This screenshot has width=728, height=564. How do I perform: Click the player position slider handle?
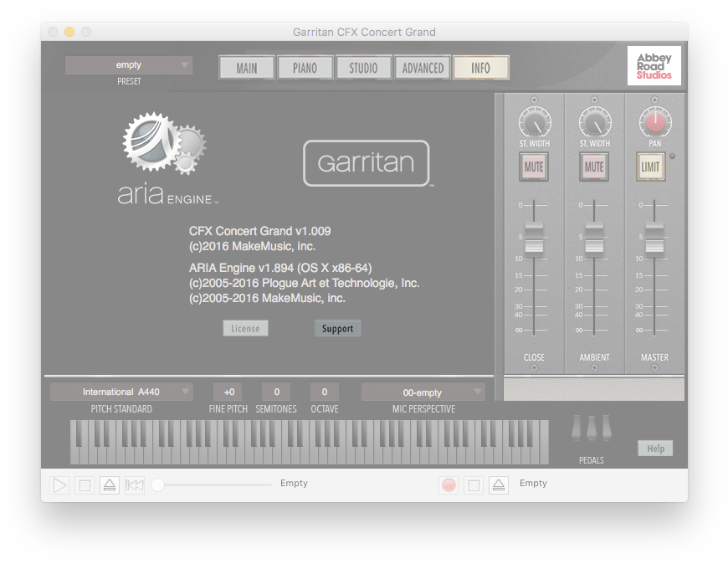158,485
